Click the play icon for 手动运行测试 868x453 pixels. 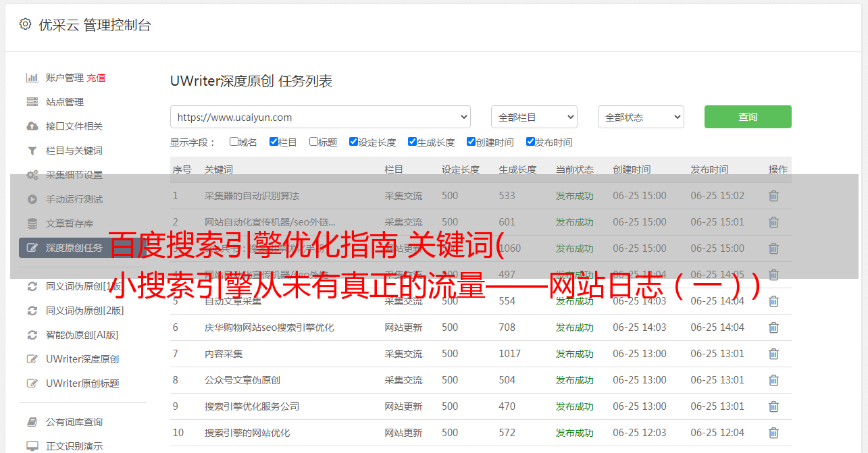click(32, 199)
